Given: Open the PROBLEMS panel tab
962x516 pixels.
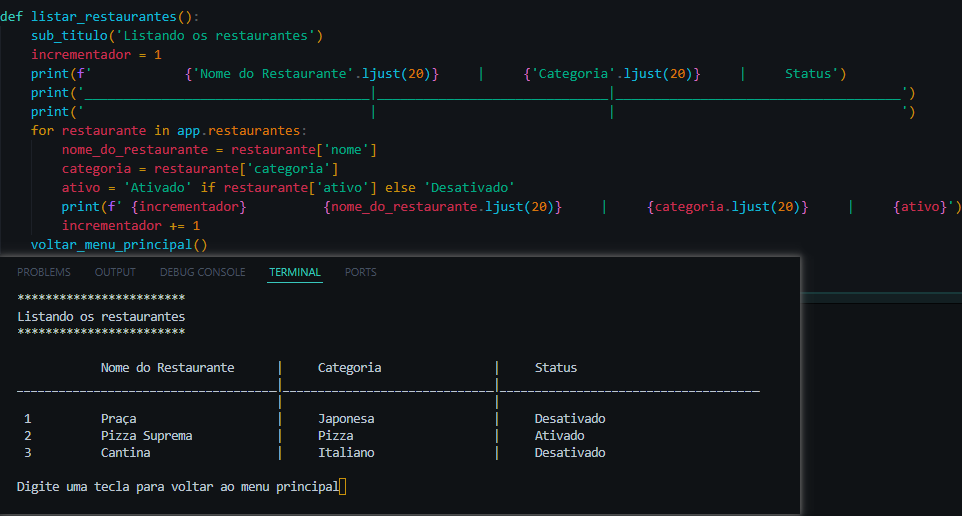Looking at the screenshot, I should 44,272.
